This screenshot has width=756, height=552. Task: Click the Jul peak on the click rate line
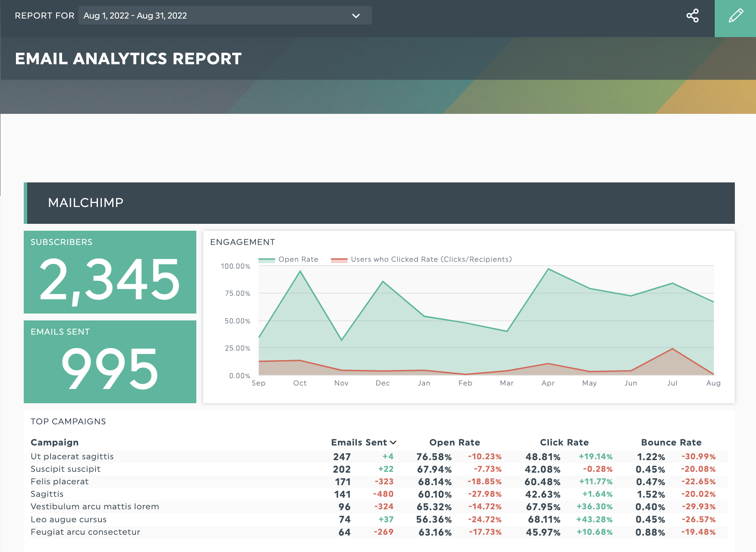coord(672,348)
